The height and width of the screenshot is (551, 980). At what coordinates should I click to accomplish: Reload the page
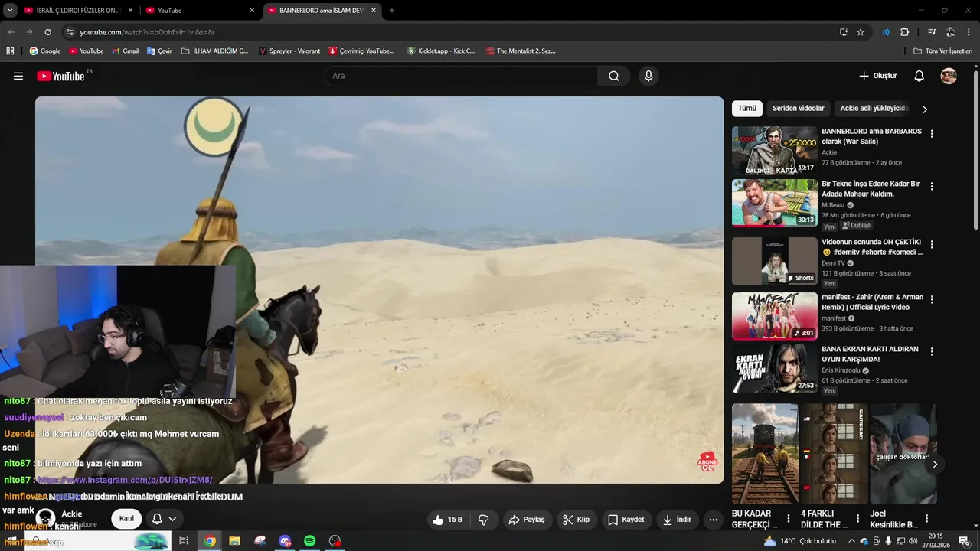[x=47, y=32]
